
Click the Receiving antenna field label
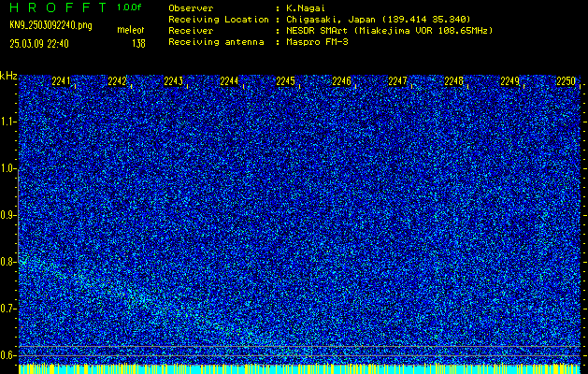tap(216, 42)
